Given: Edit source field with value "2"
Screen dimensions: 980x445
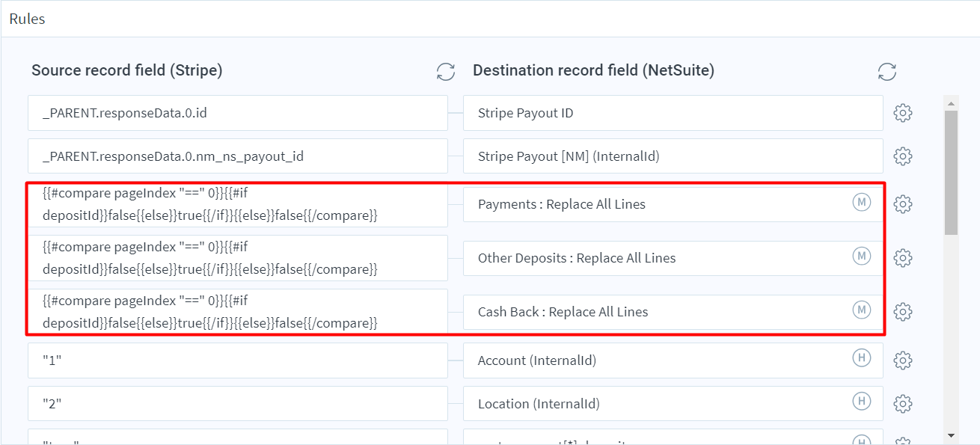Looking at the screenshot, I should coord(238,404).
